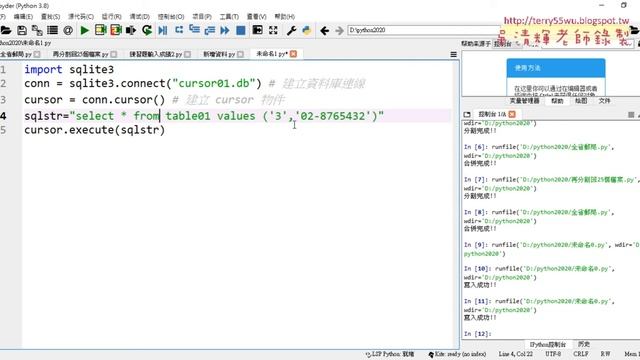
Task: Run the current cell
Action: coord(100,30)
